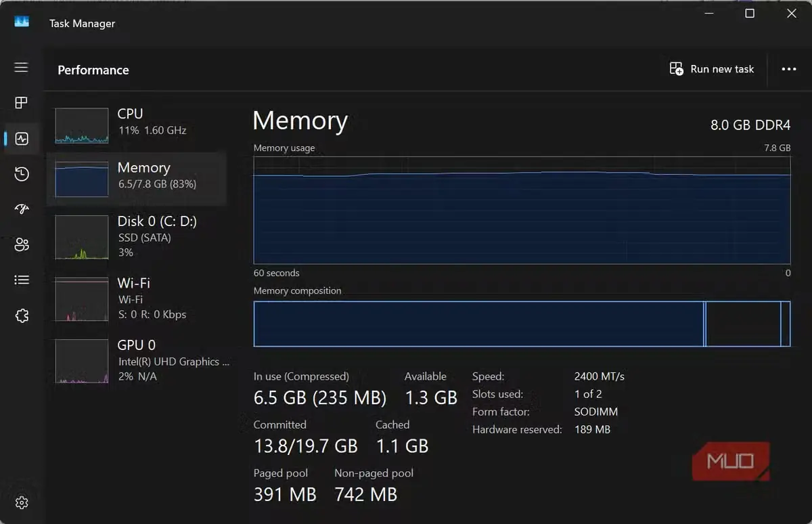Screen dimensions: 812x524
Task: Open the Details list page icon
Action: tap(22, 280)
